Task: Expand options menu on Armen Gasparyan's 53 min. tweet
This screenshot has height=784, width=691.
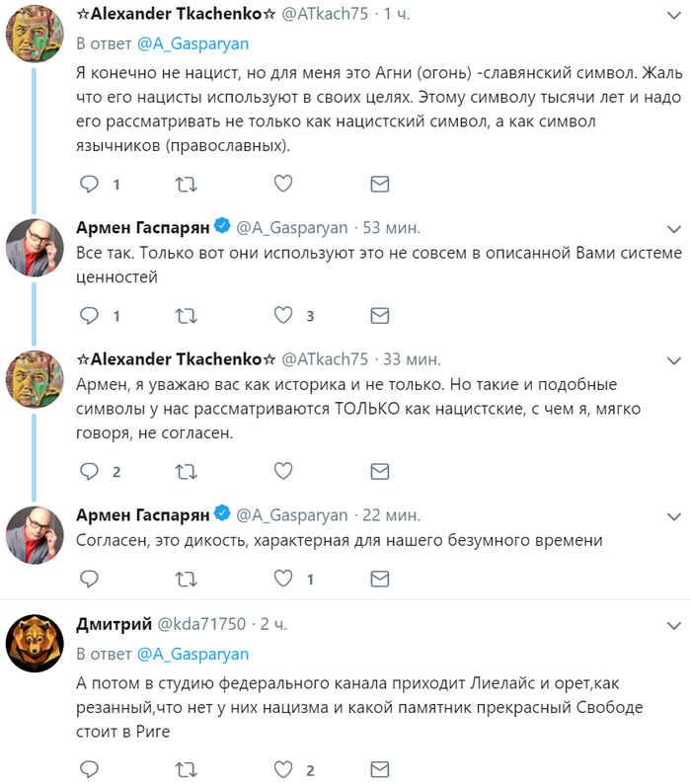Action: [673, 226]
